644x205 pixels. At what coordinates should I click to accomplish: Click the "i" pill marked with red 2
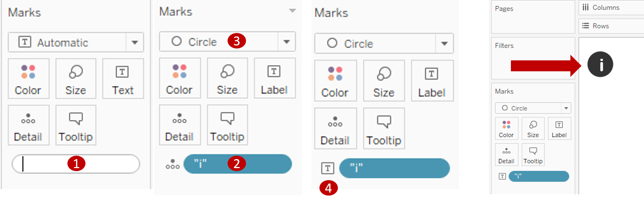coord(237,164)
